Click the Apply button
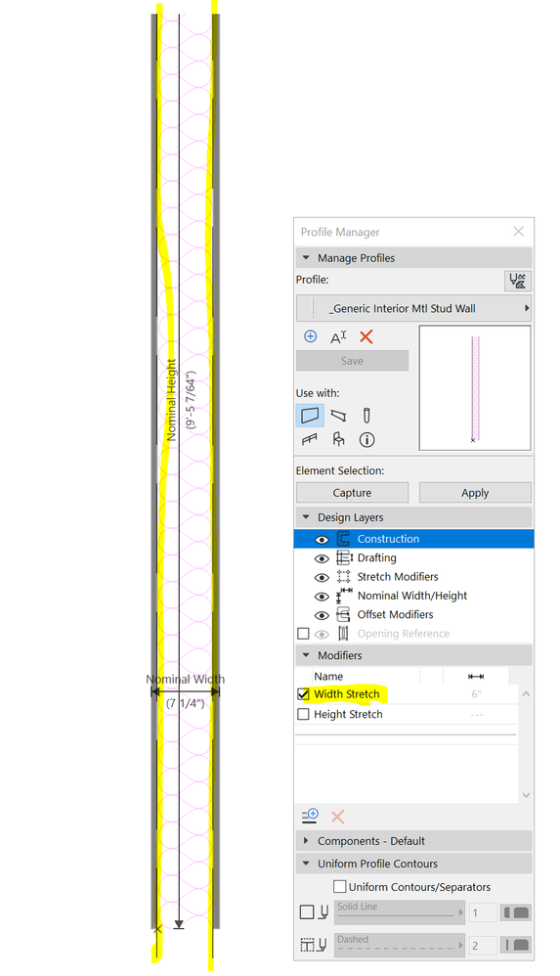This screenshot has width=560, height=976. point(475,492)
